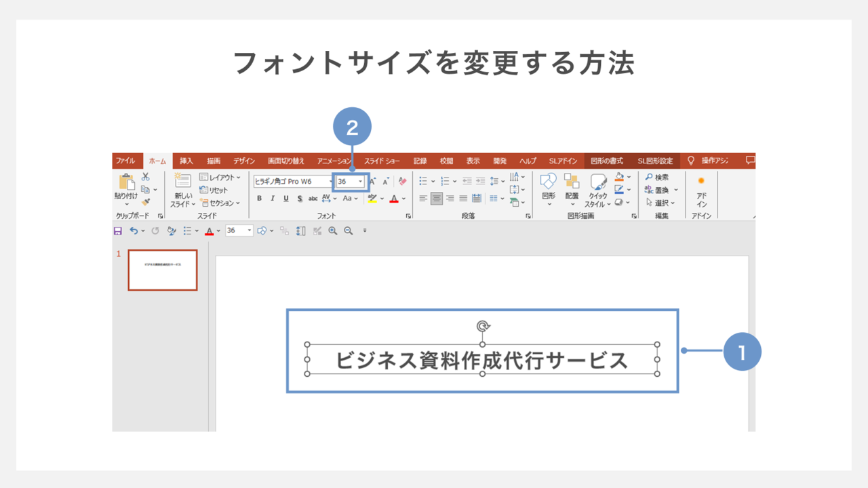The image size is (868, 488).
Task: Click the New Slide (新しいスライド) icon
Action: tap(182, 181)
